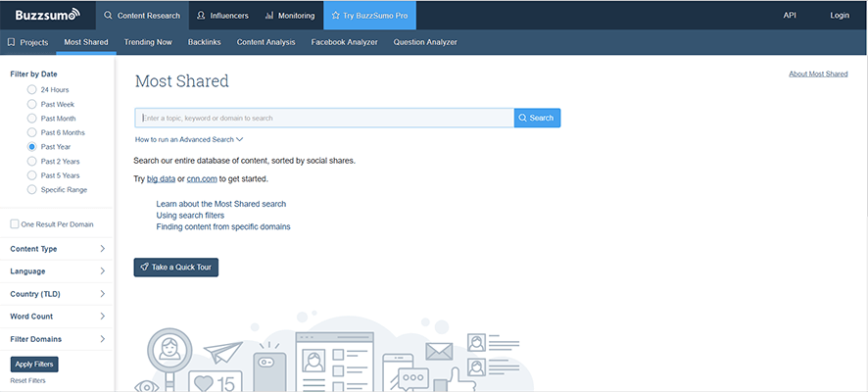Click Take a Quick Tour button
The width and height of the screenshot is (868, 392).
pos(176,268)
